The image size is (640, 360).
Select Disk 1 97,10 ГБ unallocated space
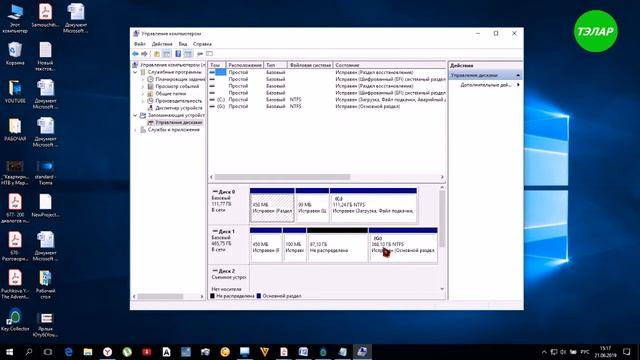point(338,245)
